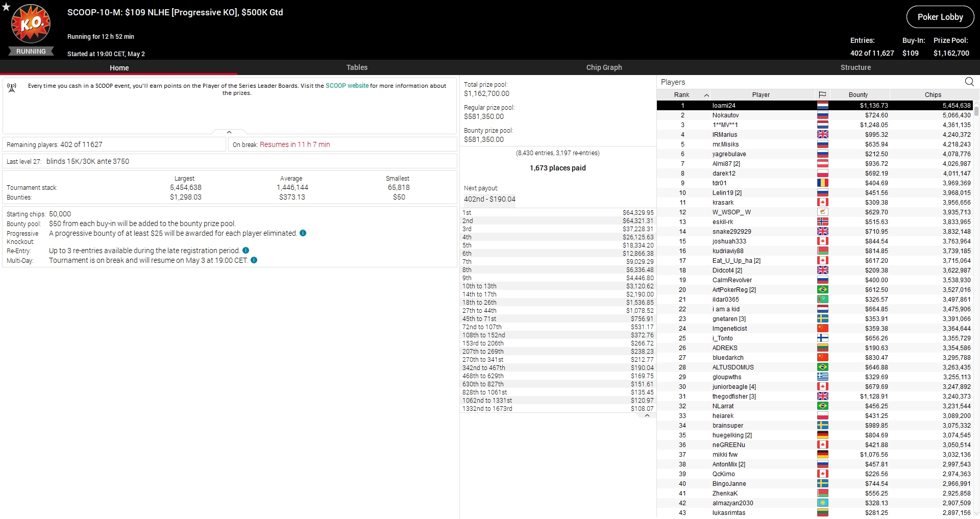Viewport: 980px width, 519px height.
Task: Click the info icon beside Re-Entry text
Action: (x=246, y=251)
